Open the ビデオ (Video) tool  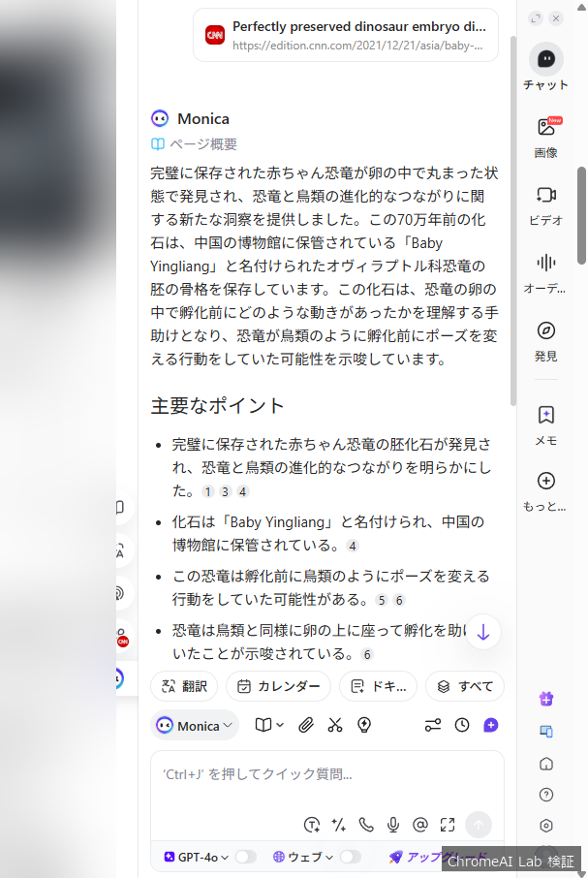546,195
